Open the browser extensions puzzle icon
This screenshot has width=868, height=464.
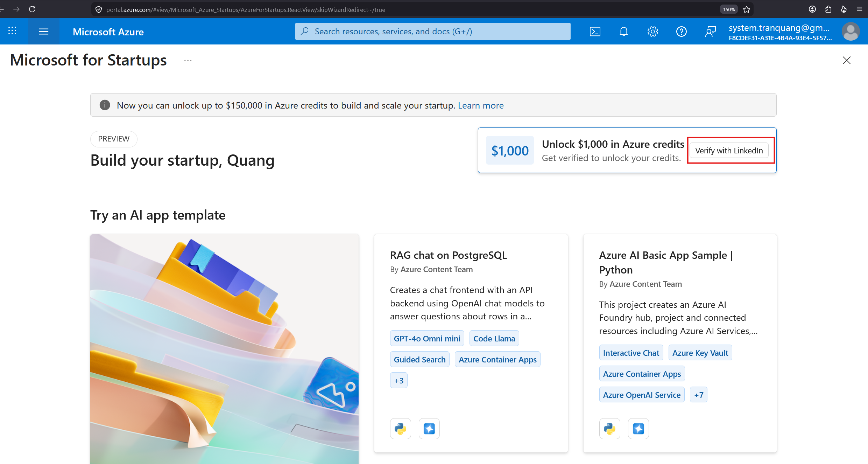(828, 9)
